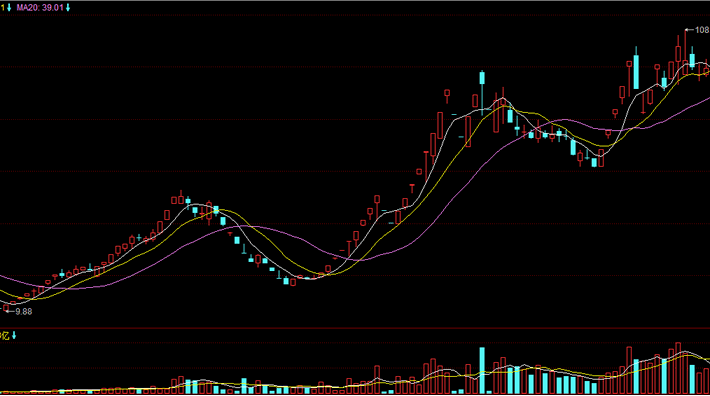Click the arrow marker next to the 108 high
Viewport: 710px width, 396px height.
pos(689,30)
